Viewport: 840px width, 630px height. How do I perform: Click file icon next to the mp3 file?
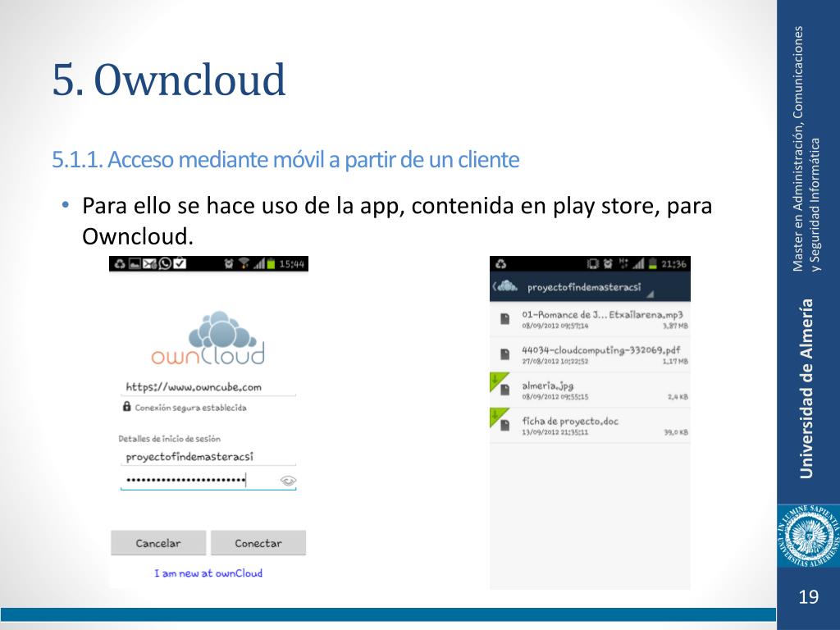(x=504, y=319)
